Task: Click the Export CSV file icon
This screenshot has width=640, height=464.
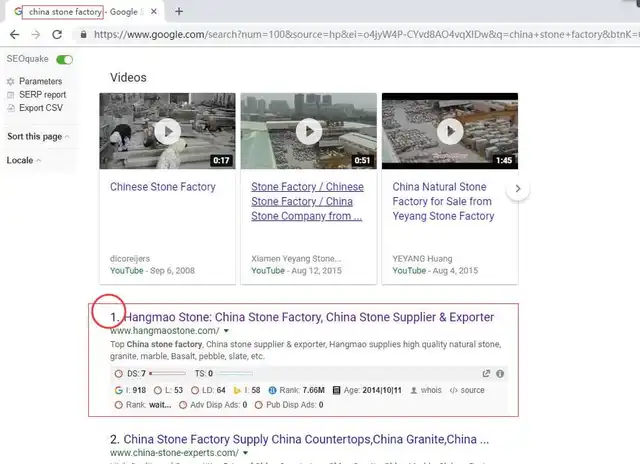Action: (x=11, y=108)
